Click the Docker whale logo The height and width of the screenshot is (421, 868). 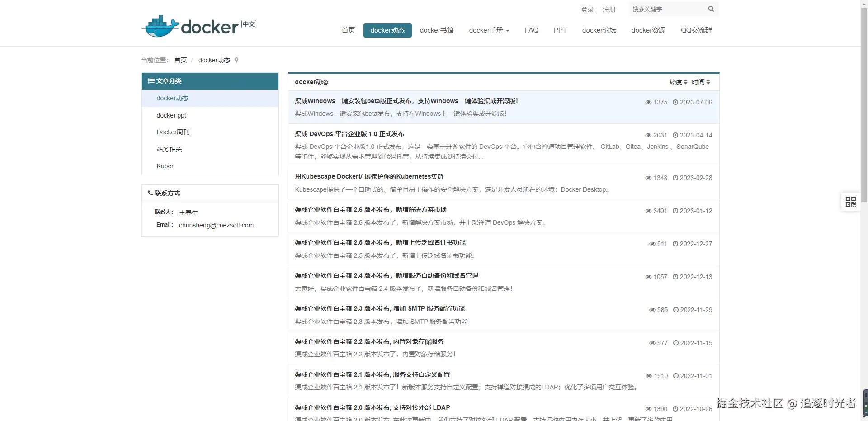160,26
